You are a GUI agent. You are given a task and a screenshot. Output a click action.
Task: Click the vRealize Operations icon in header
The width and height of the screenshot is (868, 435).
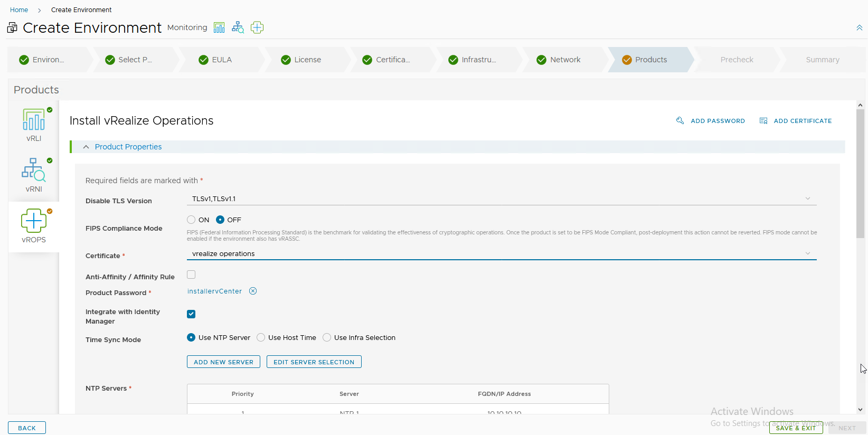point(257,27)
